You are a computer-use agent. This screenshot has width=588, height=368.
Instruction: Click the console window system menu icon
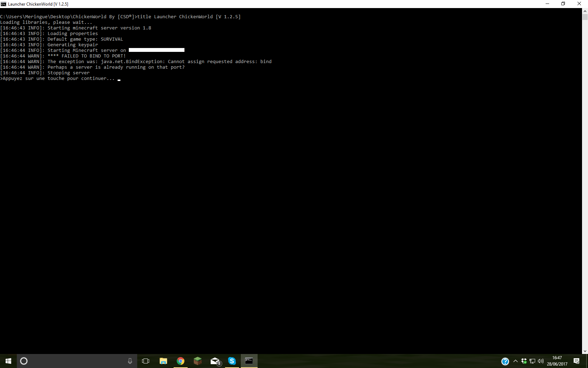(x=3, y=4)
